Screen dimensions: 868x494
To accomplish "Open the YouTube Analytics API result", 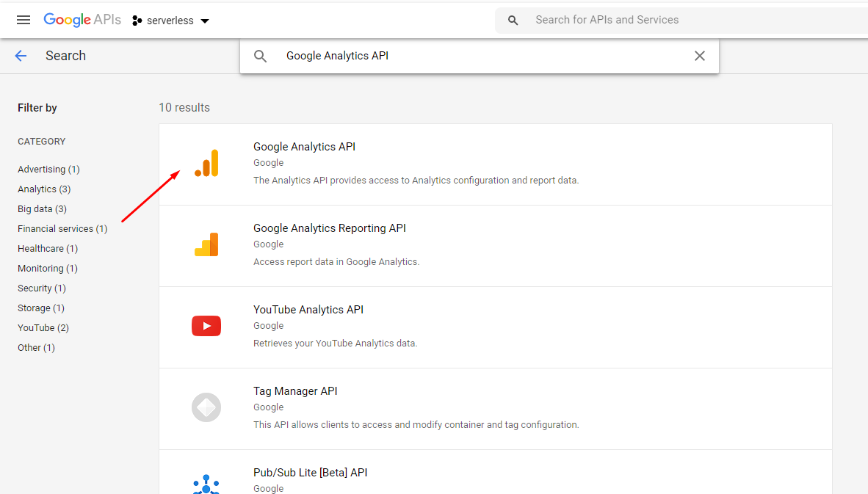I will click(308, 310).
